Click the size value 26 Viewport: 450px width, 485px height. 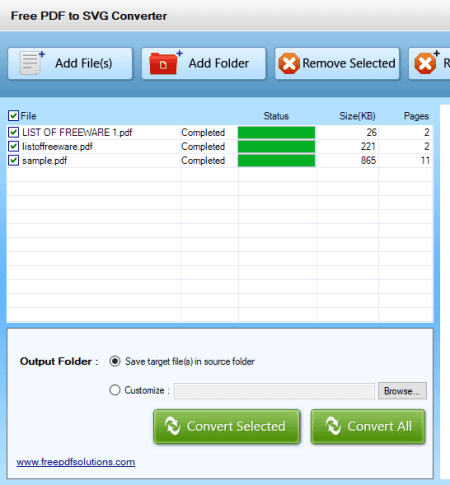[371, 132]
